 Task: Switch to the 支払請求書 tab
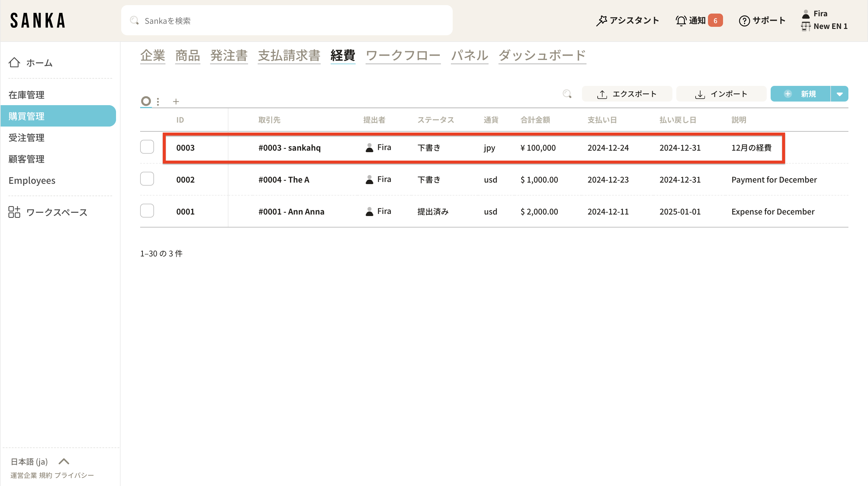pos(289,55)
